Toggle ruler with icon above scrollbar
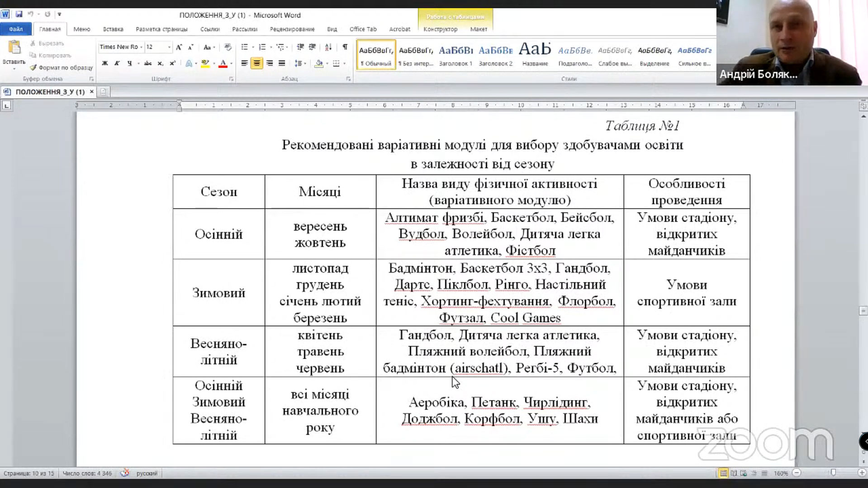The width and height of the screenshot is (868, 488). click(863, 106)
